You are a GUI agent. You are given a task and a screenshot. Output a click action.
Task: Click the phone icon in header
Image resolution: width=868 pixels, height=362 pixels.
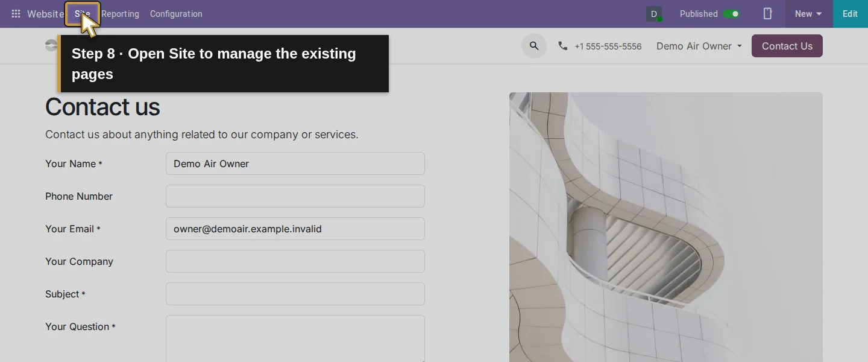(x=563, y=46)
